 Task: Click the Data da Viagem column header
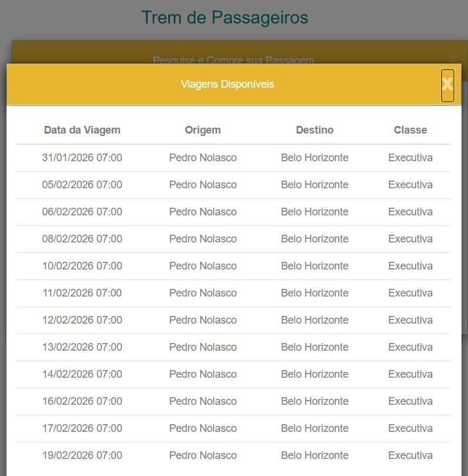[x=82, y=130]
